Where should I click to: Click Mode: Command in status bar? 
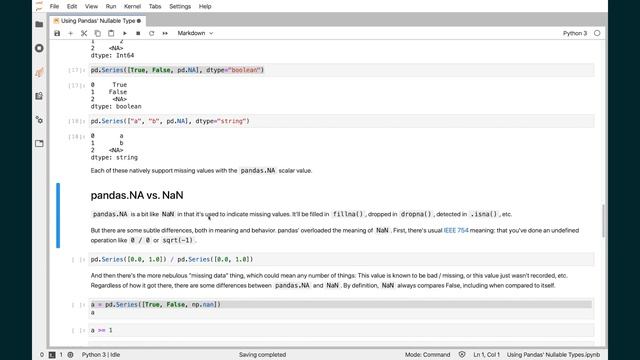[x=427, y=355]
